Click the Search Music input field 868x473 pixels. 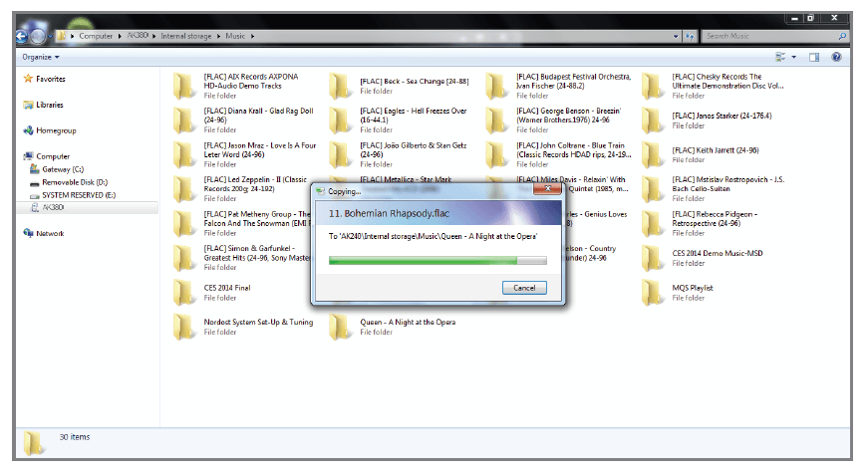767,36
